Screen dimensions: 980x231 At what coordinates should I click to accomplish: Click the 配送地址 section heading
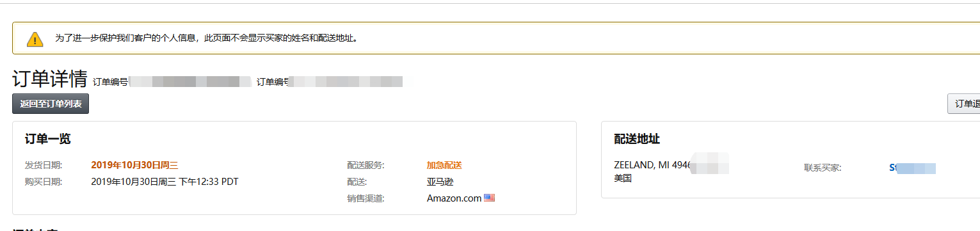click(x=637, y=139)
